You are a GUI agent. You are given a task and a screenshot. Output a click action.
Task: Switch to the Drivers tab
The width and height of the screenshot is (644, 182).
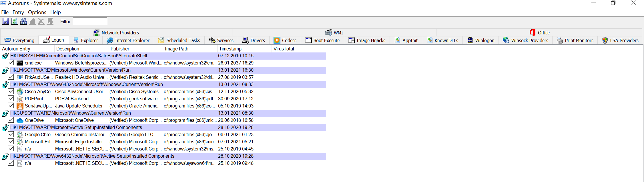254,40
